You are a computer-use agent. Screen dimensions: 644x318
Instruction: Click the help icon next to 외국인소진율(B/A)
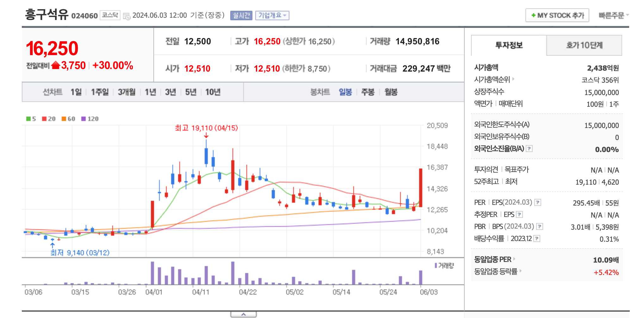[x=529, y=149]
